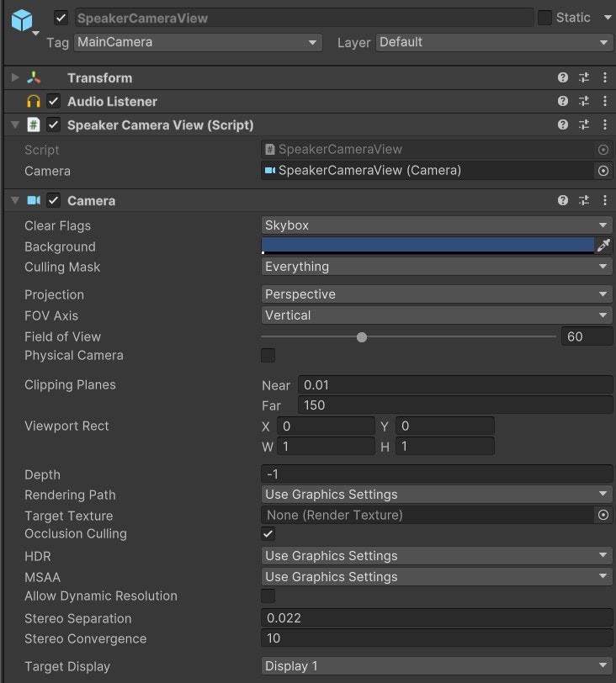Viewport: 616px width, 683px height.
Task: Open Audio Listener three-dot menu
Action: (x=605, y=101)
